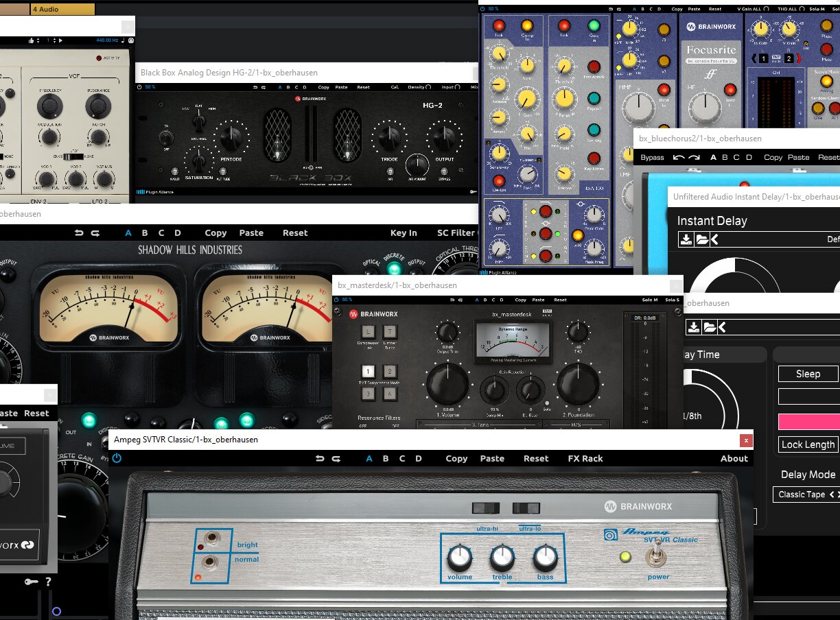Open FX Rack in Ampeg SVTVR
840x620 pixels.
tap(585, 459)
